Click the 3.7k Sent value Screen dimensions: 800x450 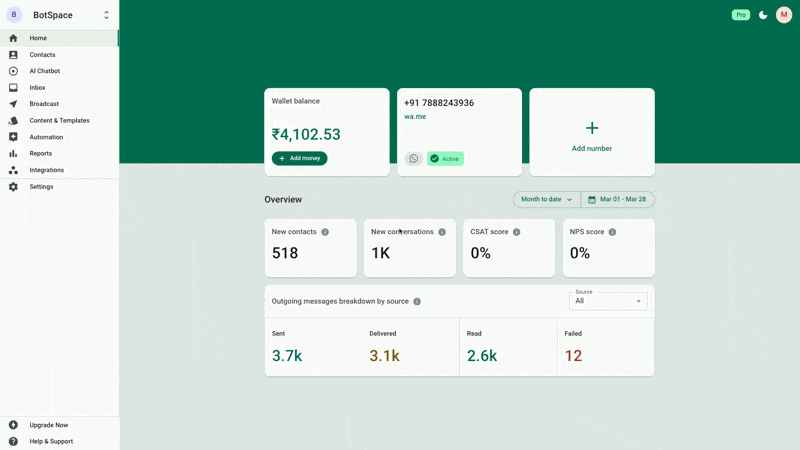287,356
